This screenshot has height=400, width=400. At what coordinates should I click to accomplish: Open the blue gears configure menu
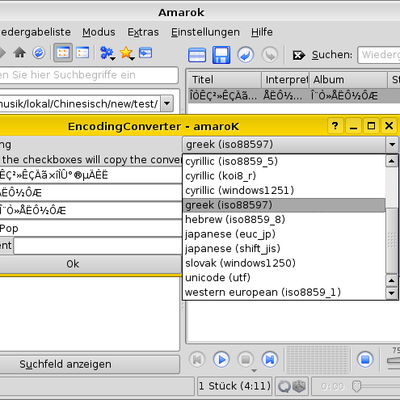(107, 53)
